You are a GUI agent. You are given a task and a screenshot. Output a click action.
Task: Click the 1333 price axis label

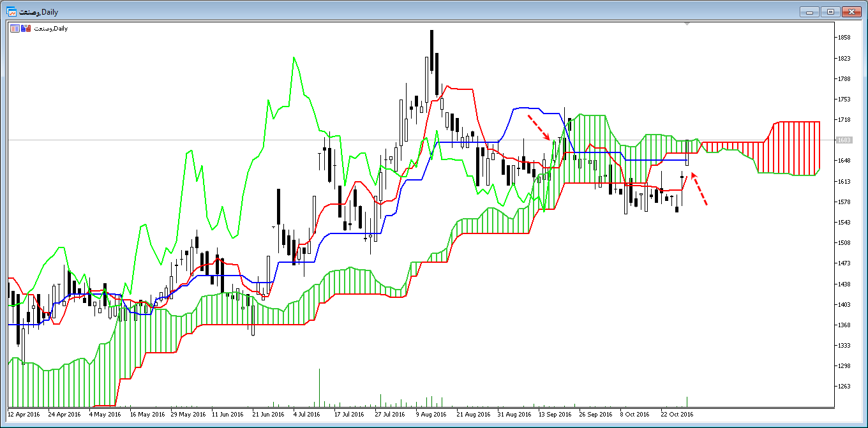(x=844, y=345)
